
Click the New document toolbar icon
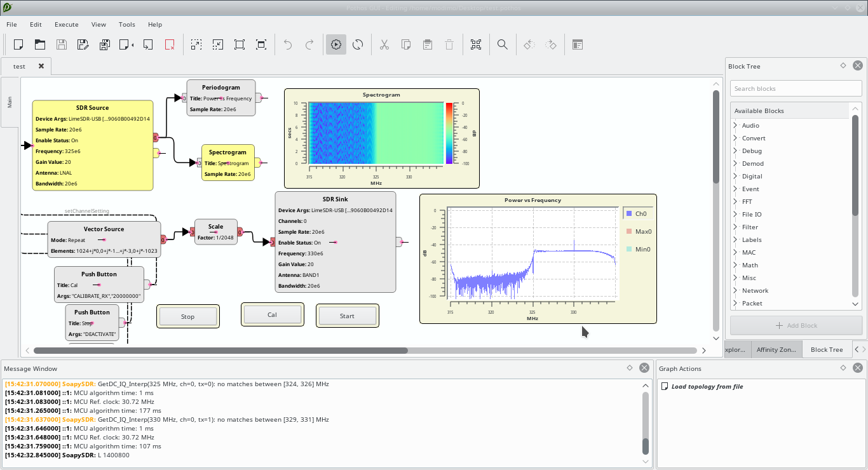tap(18, 44)
